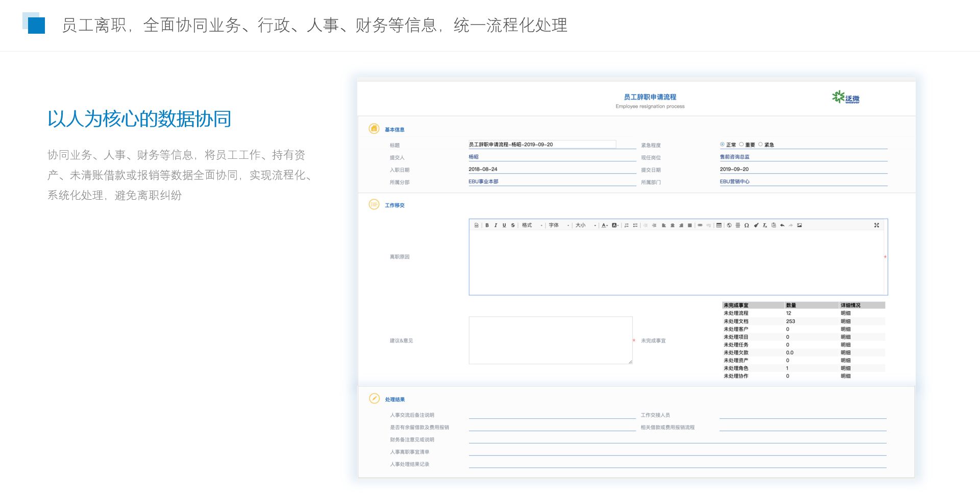Open the 杨昭 submitter link
Image resolution: width=980 pixels, height=496 pixels.
tap(474, 157)
